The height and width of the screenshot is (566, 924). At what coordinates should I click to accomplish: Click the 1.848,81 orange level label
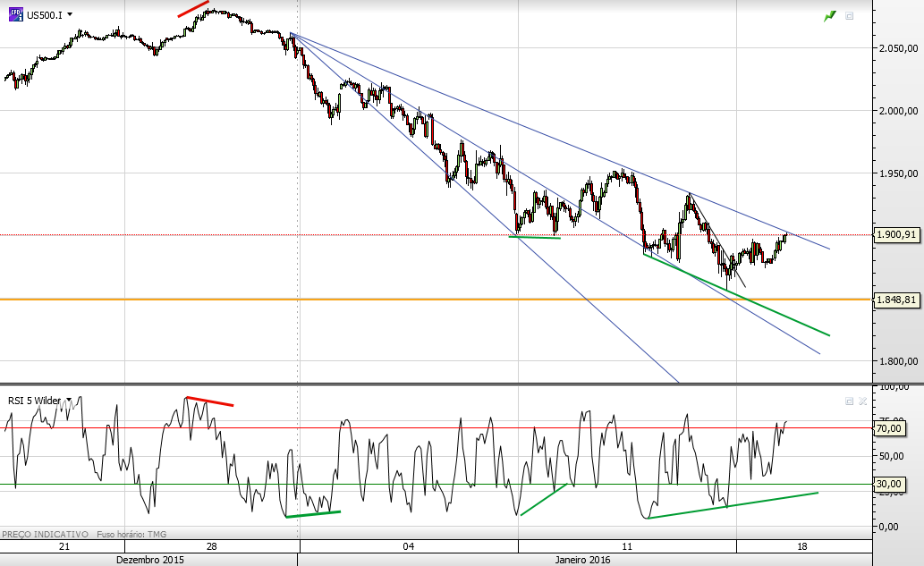click(896, 300)
